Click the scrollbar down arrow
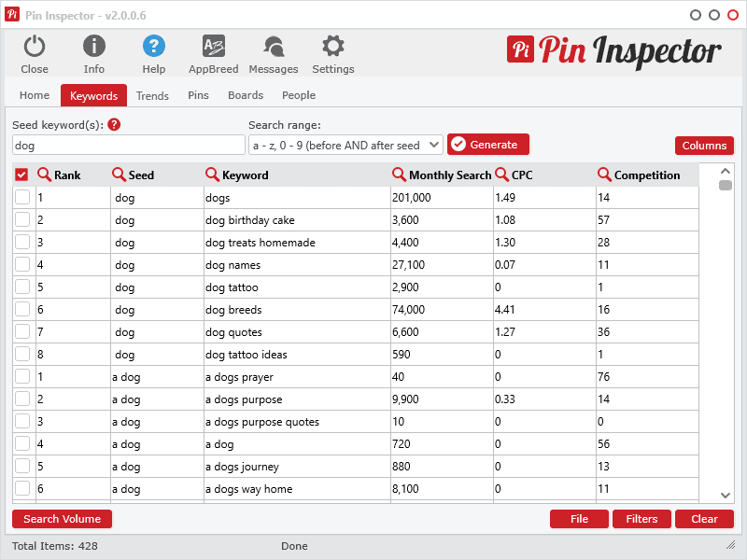Image resolution: width=747 pixels, height=560 pixels. 726,496
